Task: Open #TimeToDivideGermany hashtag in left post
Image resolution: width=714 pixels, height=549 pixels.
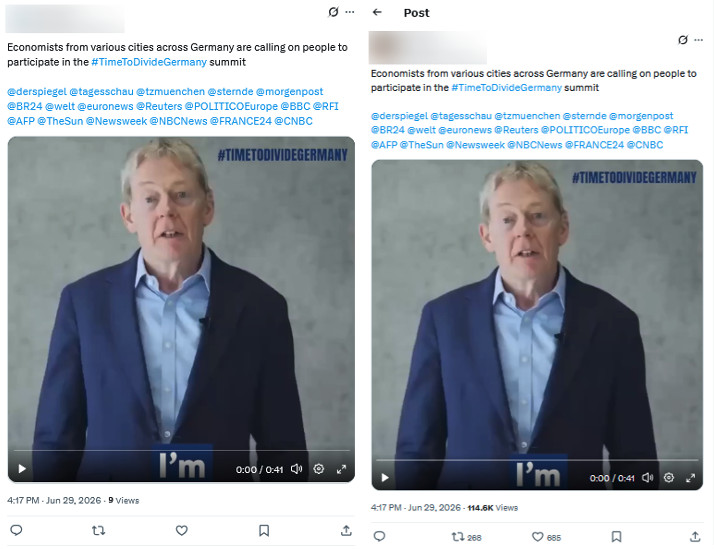Action: click(149, 62)
